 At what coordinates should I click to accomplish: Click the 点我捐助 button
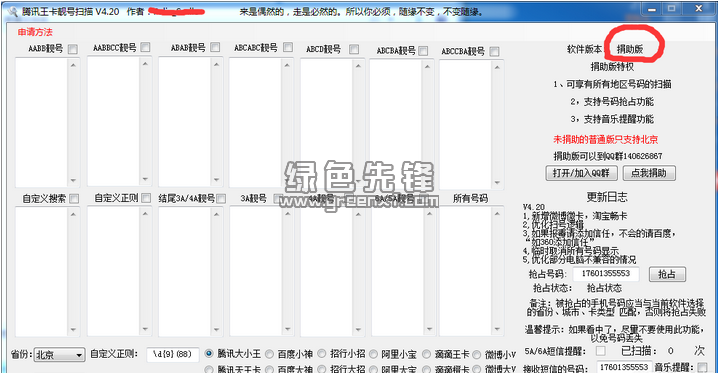(649, 173)
